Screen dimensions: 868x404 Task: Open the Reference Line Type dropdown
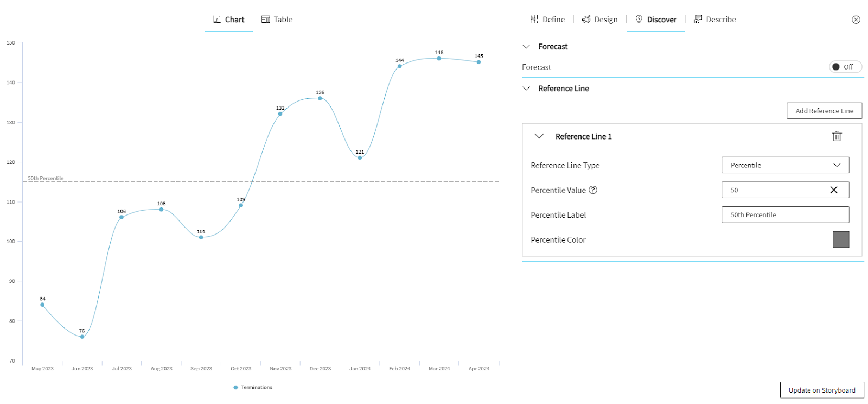[x=785, y=165]
